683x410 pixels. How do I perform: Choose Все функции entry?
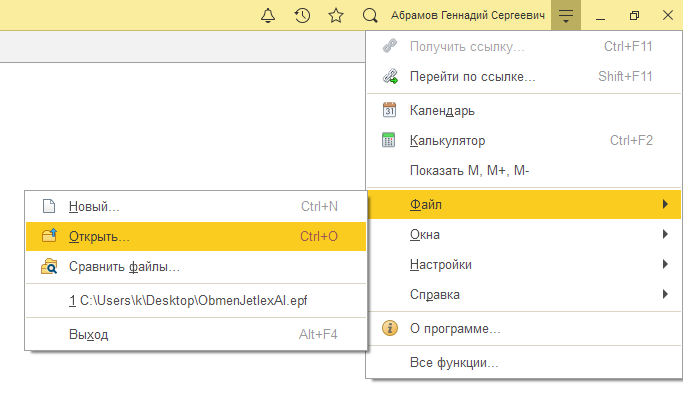(x=524, y=363)
